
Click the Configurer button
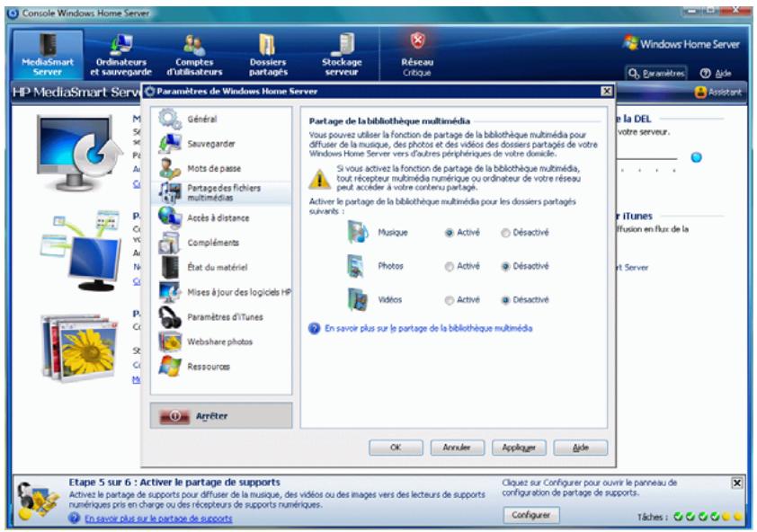531,515
